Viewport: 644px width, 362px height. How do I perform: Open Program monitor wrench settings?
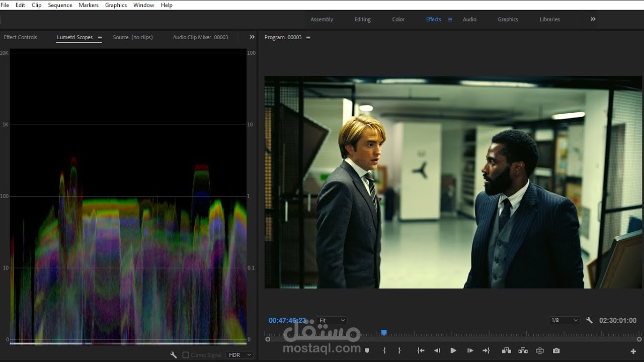pos(589,320)
